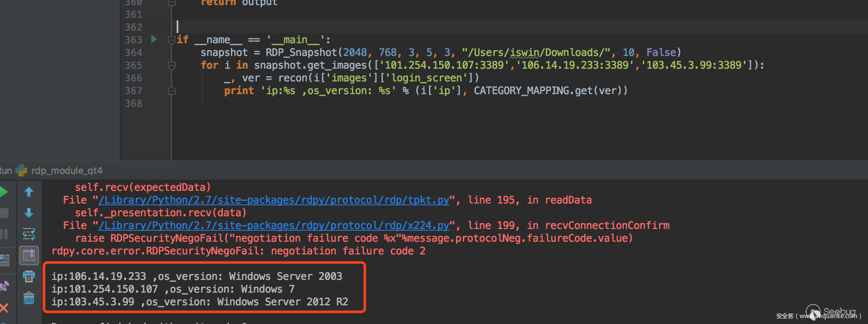Collapse the if __name__ block fold marker
868x324 pixels.
[x=172, y=40]
